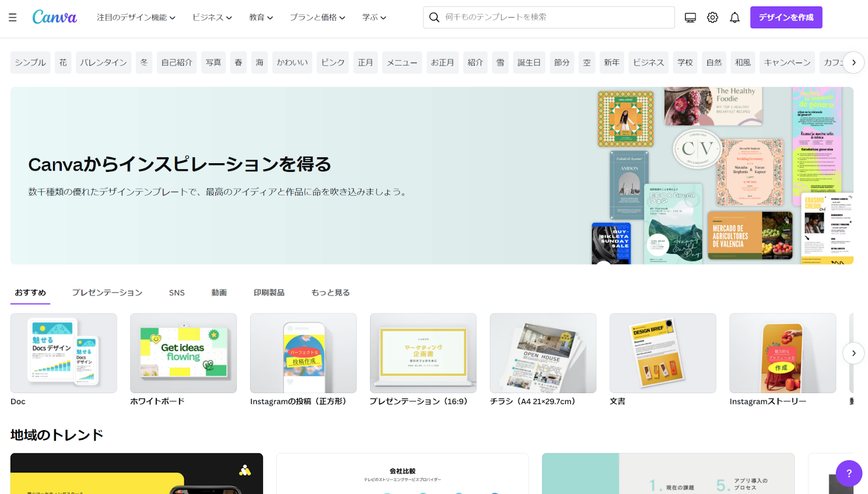Click the Canva logo

(54, 17)
